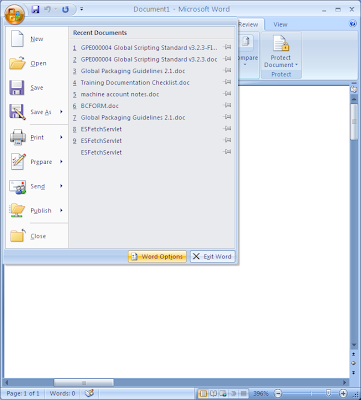Open Training Documentation Checklist.doc
The width and height of the screenshot is (361, 400).
click(145, 83)
